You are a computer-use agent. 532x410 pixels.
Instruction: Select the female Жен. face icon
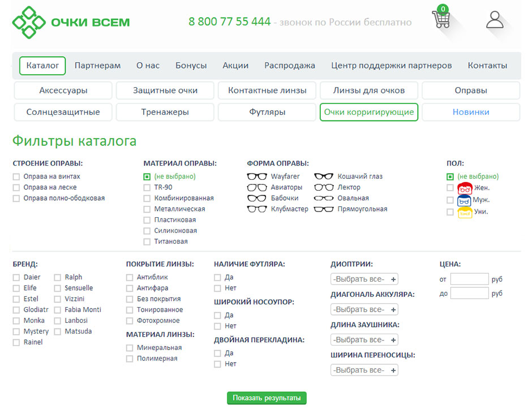[465, 188]
